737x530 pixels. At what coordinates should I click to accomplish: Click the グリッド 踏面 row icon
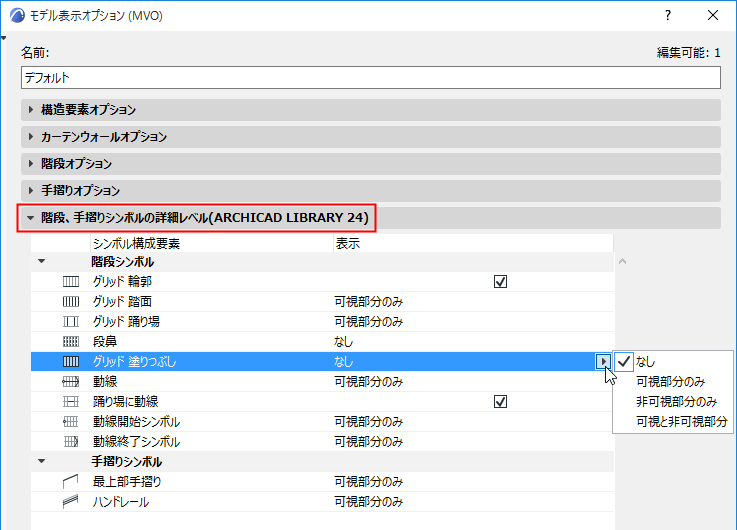click(x=71, y=302)
